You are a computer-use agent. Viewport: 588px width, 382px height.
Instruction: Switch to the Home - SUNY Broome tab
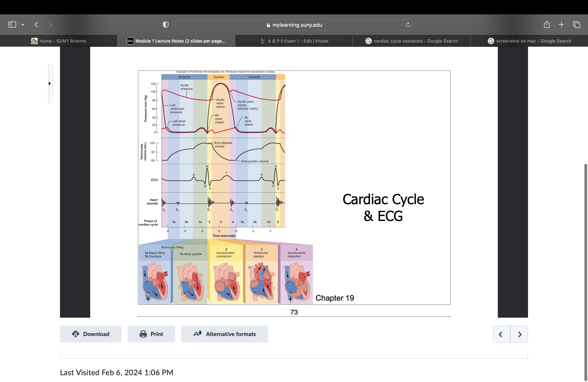pyautogui.click(x=59, y=41)
